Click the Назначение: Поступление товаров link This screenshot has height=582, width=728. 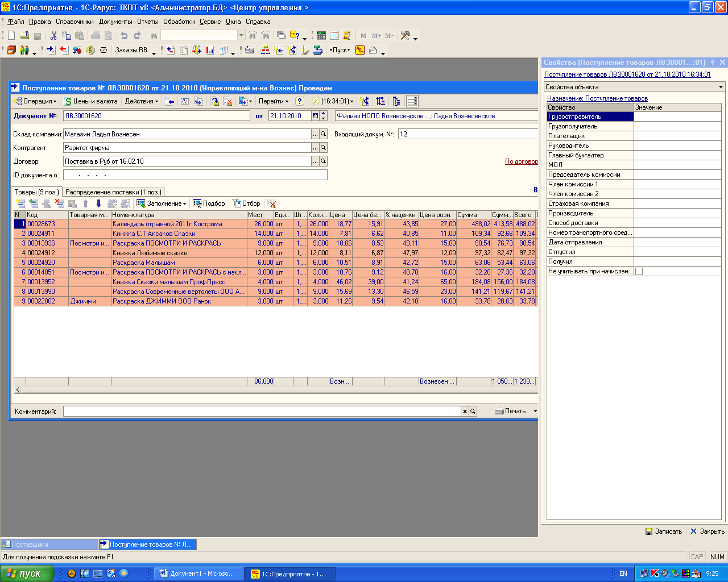pos(597,98)
